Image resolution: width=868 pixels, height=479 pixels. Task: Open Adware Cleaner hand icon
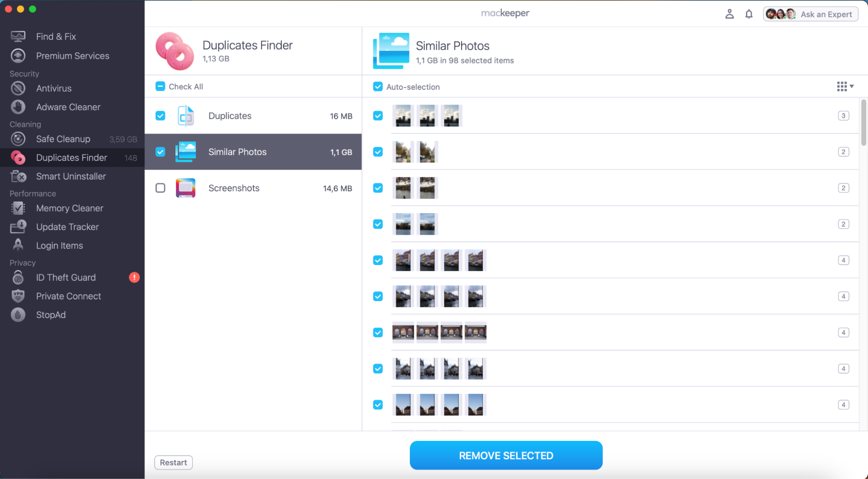[18, 107]
